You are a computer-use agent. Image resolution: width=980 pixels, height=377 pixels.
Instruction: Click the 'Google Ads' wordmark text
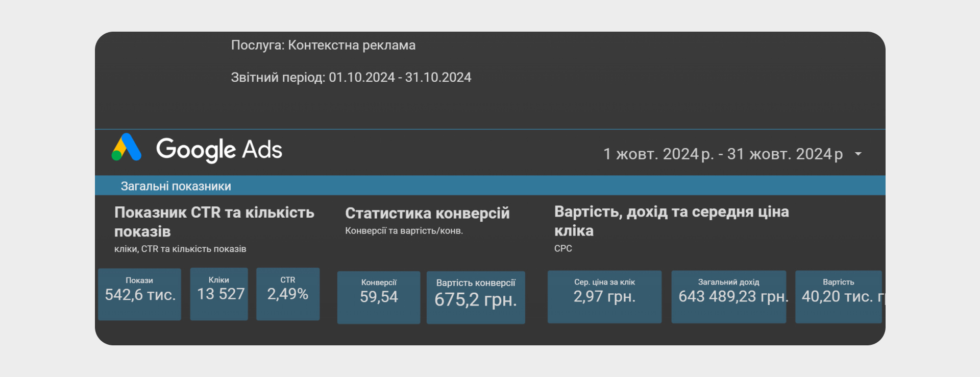[x=219, y=150]
